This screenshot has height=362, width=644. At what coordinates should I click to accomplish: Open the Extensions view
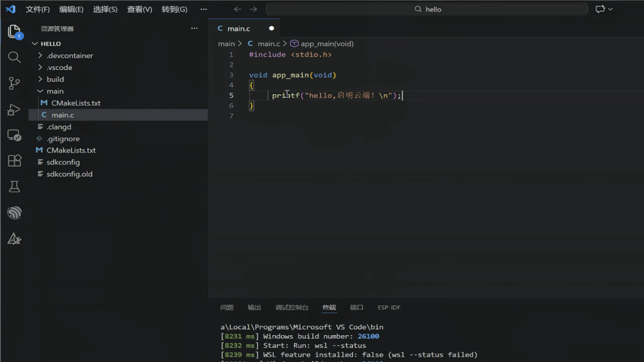pyautogui.click(x=14, y=160)
